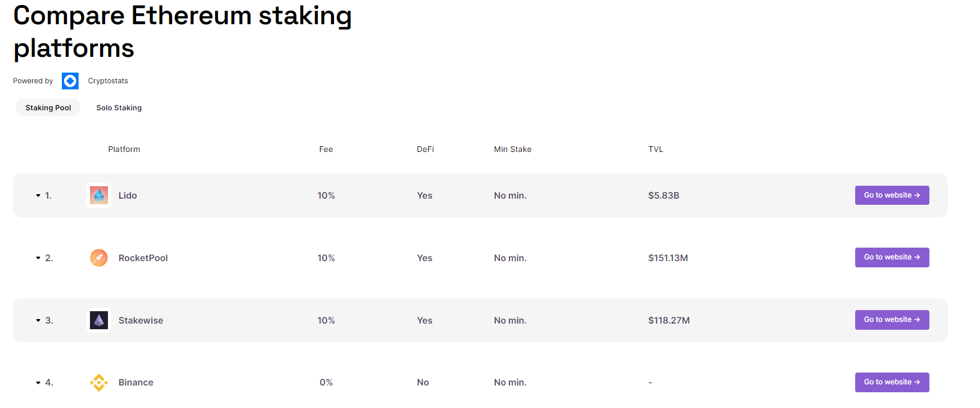This screenshot has height=408, width=980.
Task: Click the Fee column header
Action: coord(326,149)
